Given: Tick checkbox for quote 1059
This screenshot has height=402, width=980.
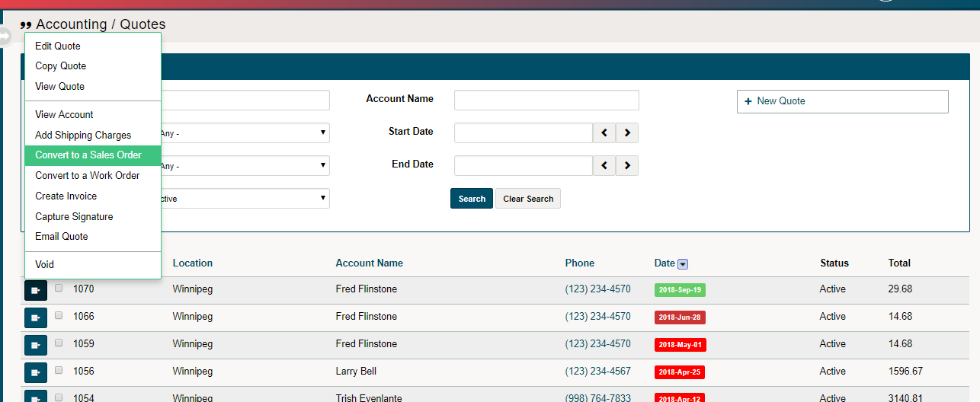Looking at the screenshot, I should coord(59,343).
